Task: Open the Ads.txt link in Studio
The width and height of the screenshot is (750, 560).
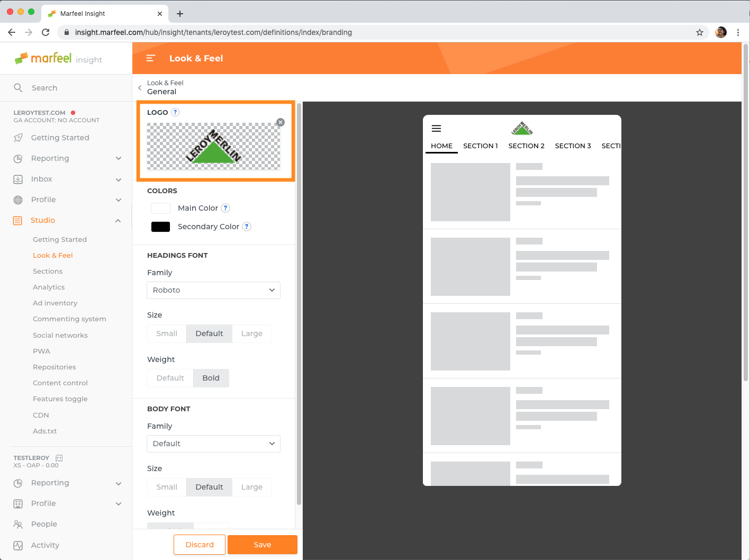Action: pos(44,431)
